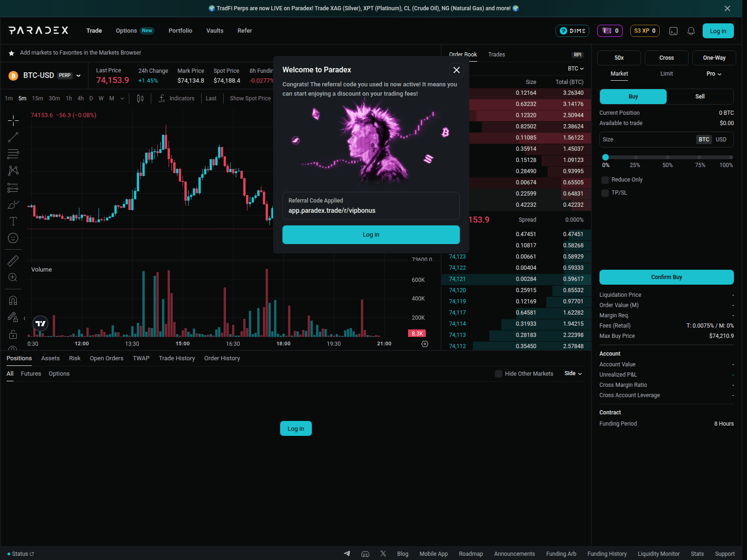Screen dimensions: 747x560
Task: Select the crosshair cursor tool
Action: point(13,120)
